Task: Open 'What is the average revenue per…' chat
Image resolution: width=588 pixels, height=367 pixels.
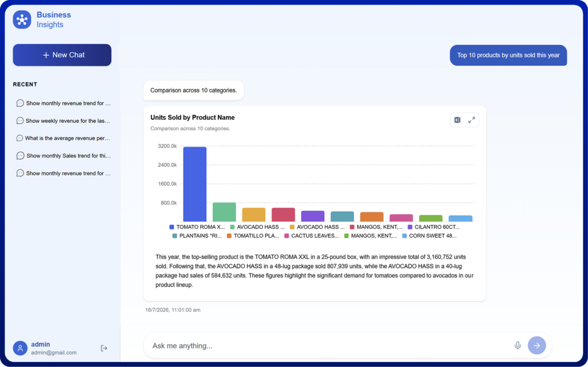Action: pos(63,138)
